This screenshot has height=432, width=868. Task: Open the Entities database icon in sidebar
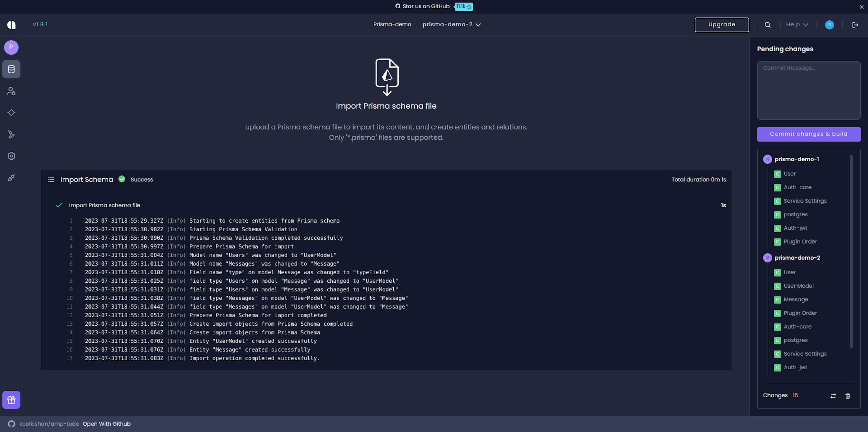[11, 69]
